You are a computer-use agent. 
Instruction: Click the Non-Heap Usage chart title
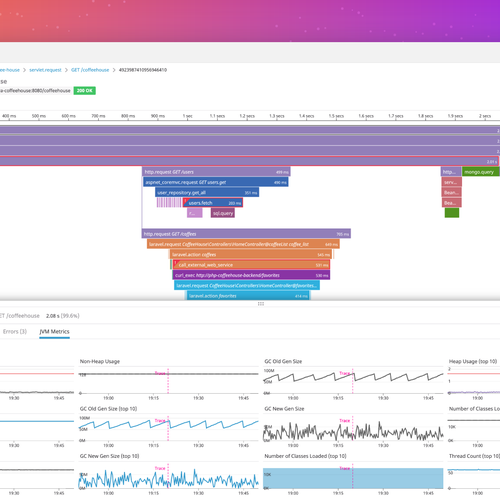[100, 361]
